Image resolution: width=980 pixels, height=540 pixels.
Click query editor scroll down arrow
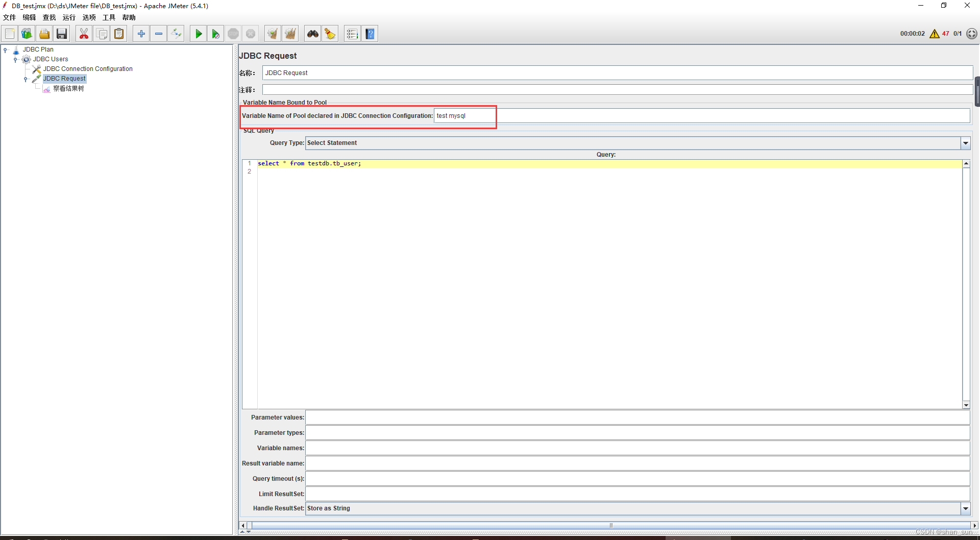966,405
